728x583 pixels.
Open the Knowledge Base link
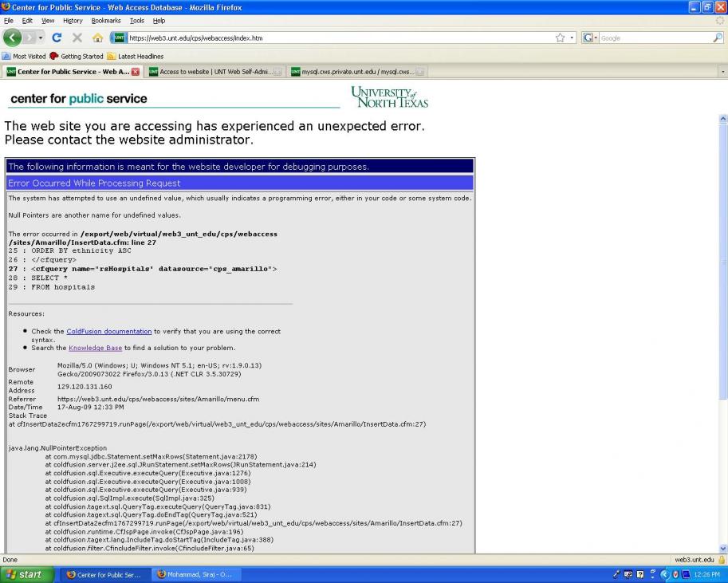click(x=95, y=348)
